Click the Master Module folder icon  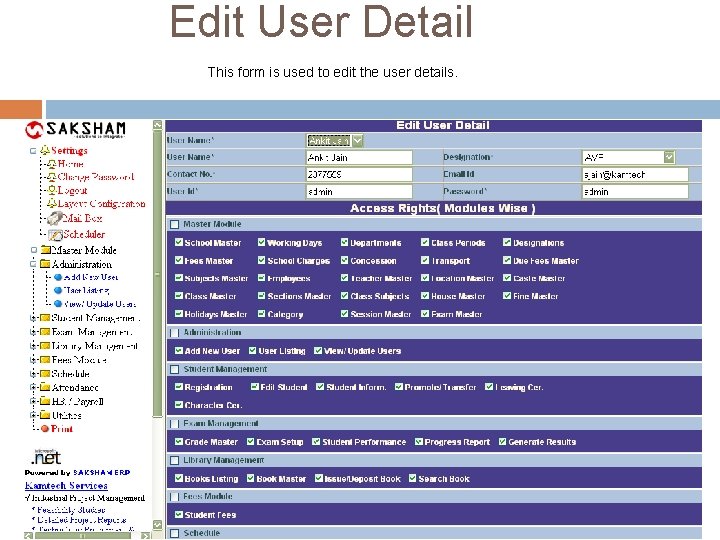click(x=45, y=250)
